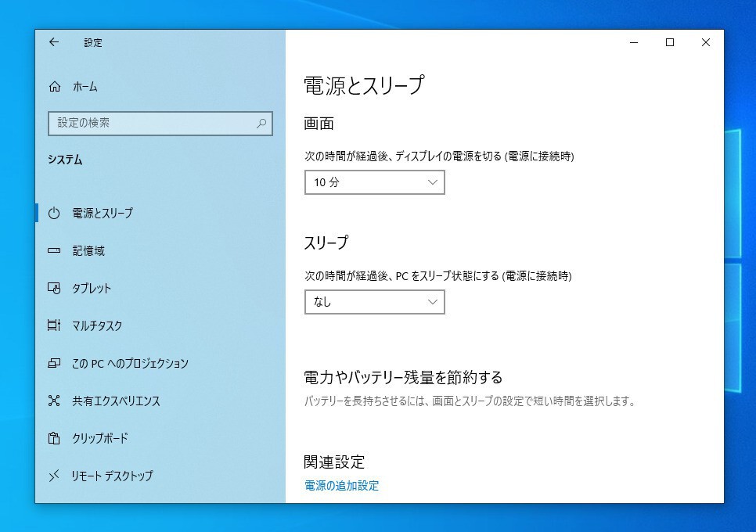The image size is (756, 532).
Task: Click the back arrow in Settings
Action: point(54,42)
